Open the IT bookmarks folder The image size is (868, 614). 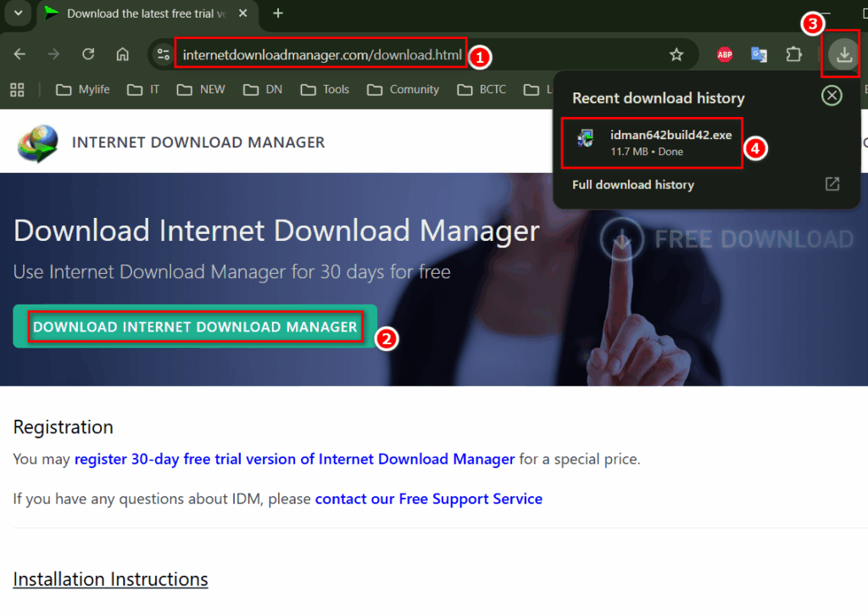[143, 90]
